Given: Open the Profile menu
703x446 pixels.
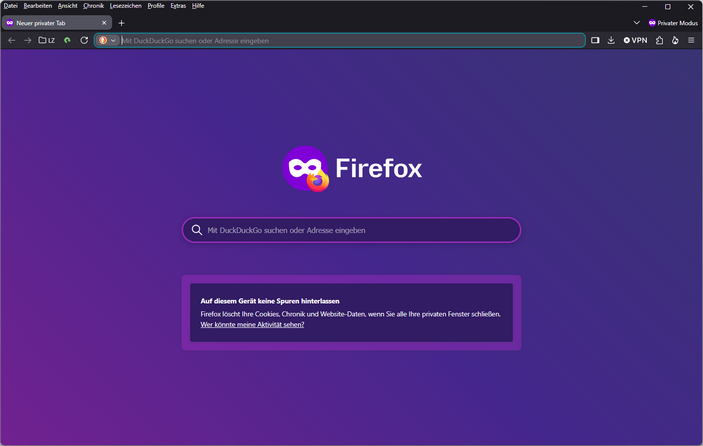Looking at the screenshot, I should pyautogui.click(x=156, y=6).
